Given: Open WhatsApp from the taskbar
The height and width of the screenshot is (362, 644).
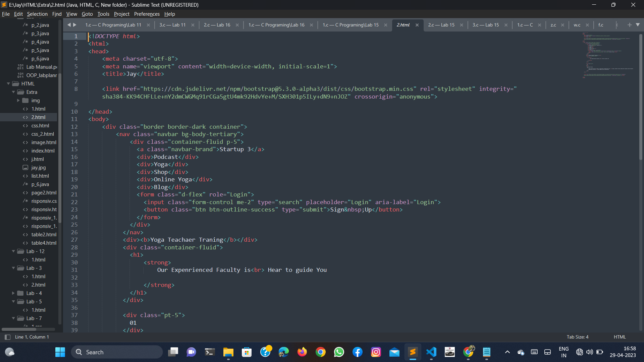Looking at the screenshot, I should (x=339, y=352).
